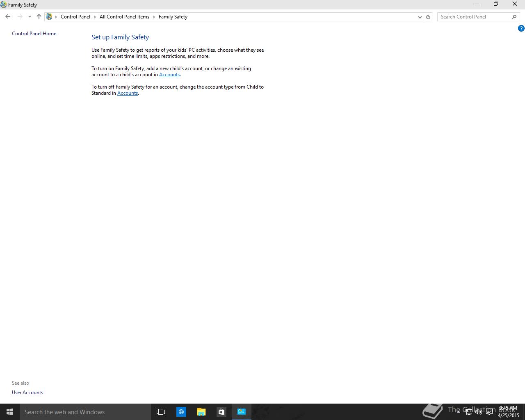Open the address bar history dropdown

point(420,17)
